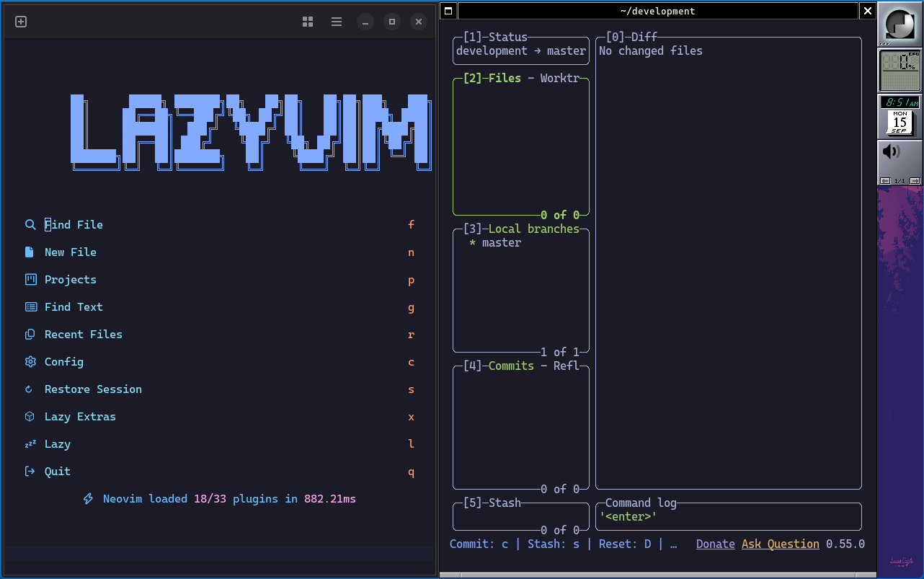924x579 pixels.
Task: Select New File in LazyVim dashboard
Action: tap(71, 252)
